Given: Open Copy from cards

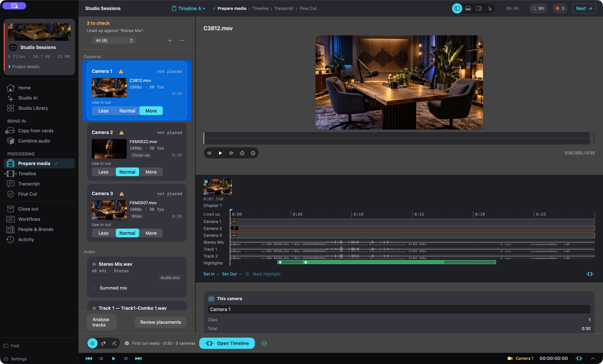Looking at the screenshot, I should pyautogui.click(x=36, y=131).
